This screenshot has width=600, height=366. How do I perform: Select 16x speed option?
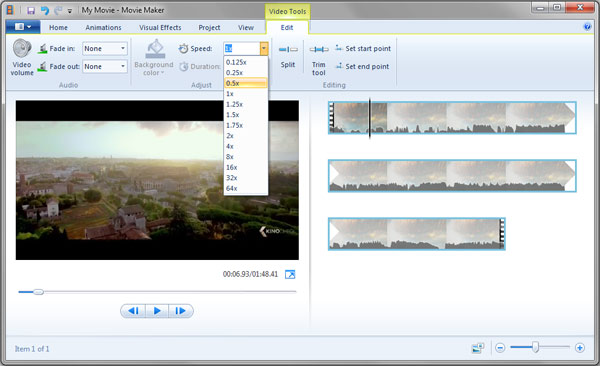coord(246,167)
